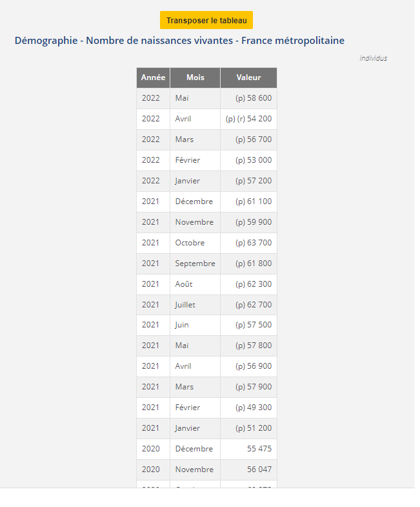Click the Valeur column header
This screenshot has width=420, height=507.
pos(248,78)
